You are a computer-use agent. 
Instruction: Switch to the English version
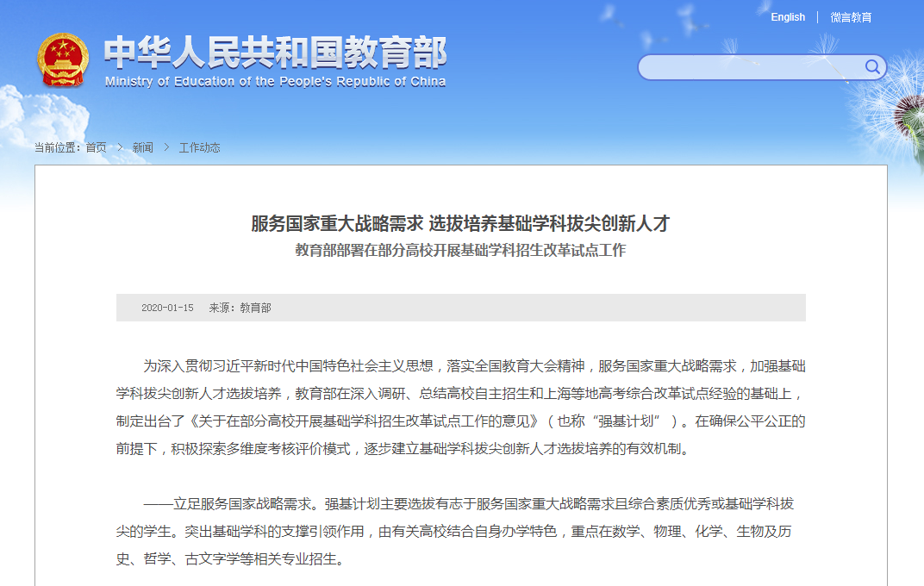pyautogui.click(x=788, y=17)
